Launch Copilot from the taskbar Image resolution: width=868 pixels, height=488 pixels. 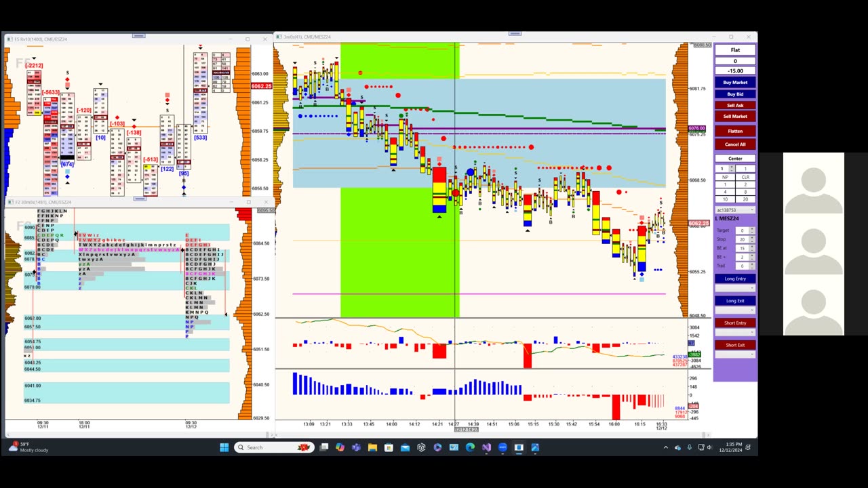click(x=340, y=447)
